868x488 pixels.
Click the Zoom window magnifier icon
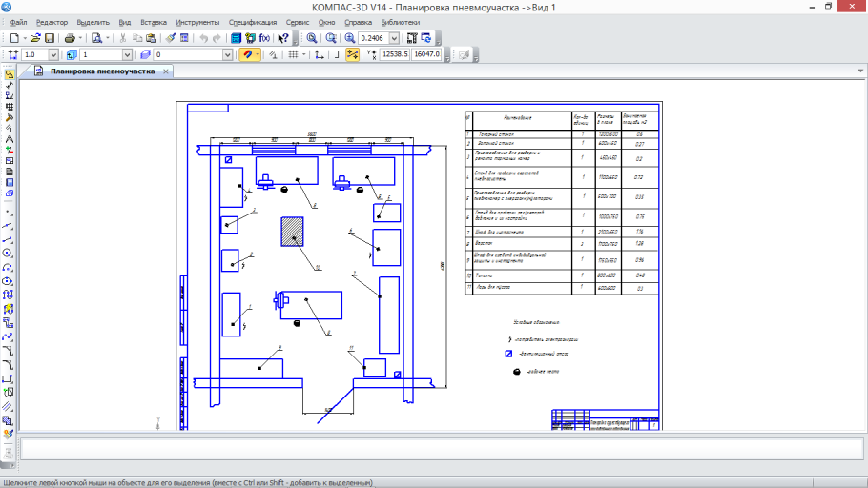point(312,38)
